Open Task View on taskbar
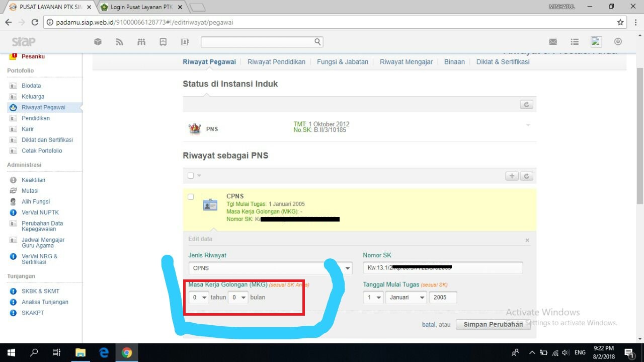 (x=57, y=352)
